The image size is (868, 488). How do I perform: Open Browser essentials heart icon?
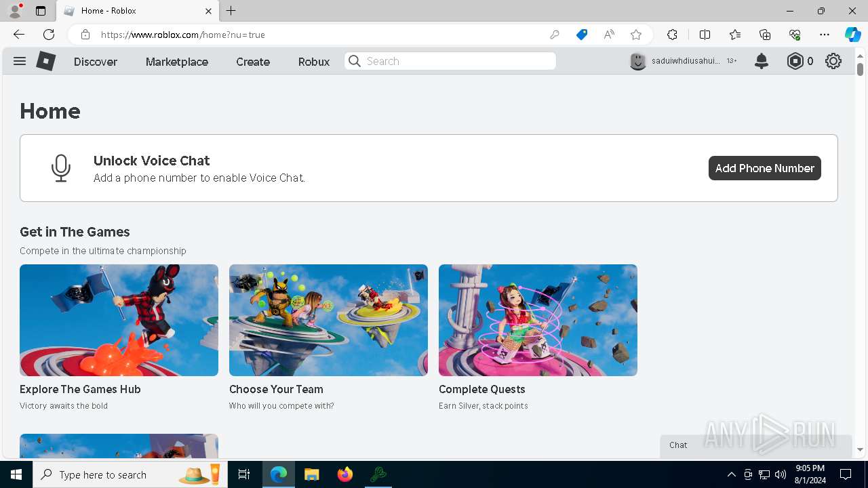click(x=795, y=35)
